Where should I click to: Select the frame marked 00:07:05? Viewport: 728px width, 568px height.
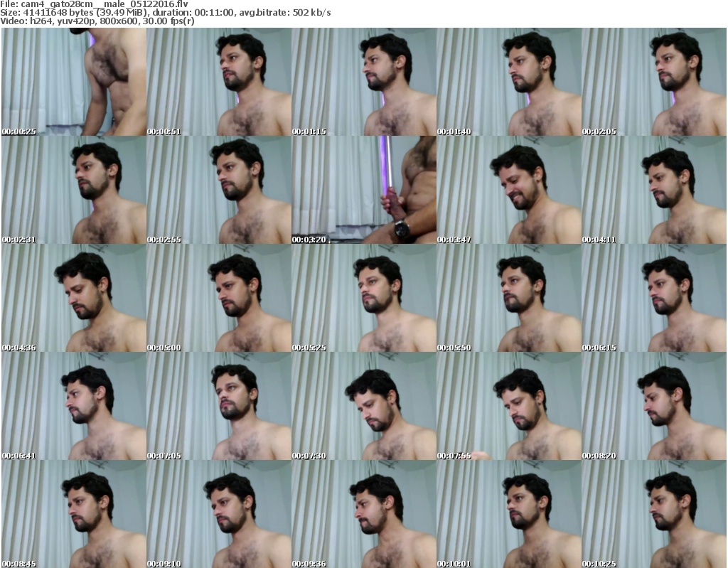tap(218, 406)
